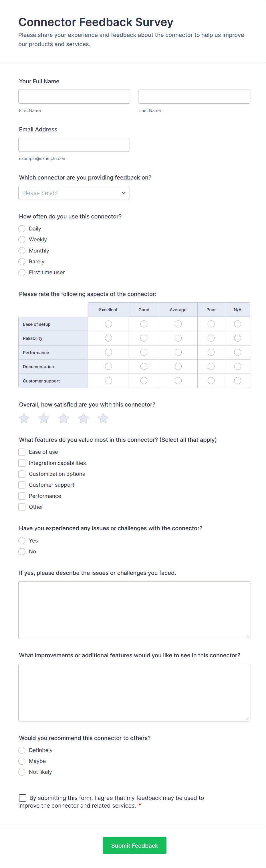This screenshot has width=266, height=868.
Task: Open the connector selection dropdown
Action: (x=74, y=193)
